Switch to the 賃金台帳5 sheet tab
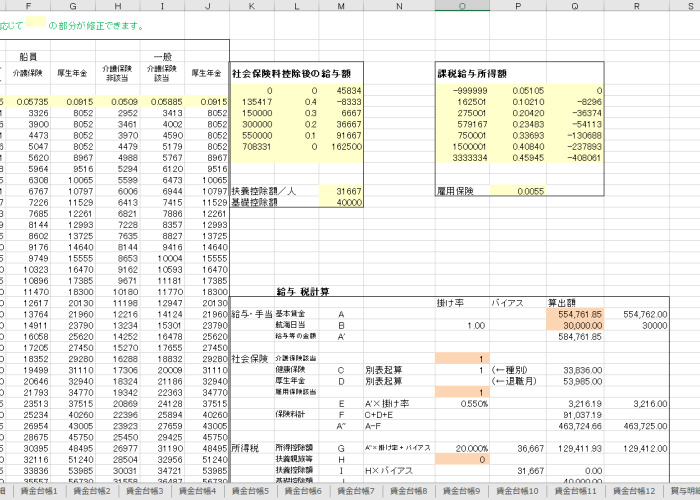Image resolution: width=700 pixels, height=500 pixels. [250, 491]
